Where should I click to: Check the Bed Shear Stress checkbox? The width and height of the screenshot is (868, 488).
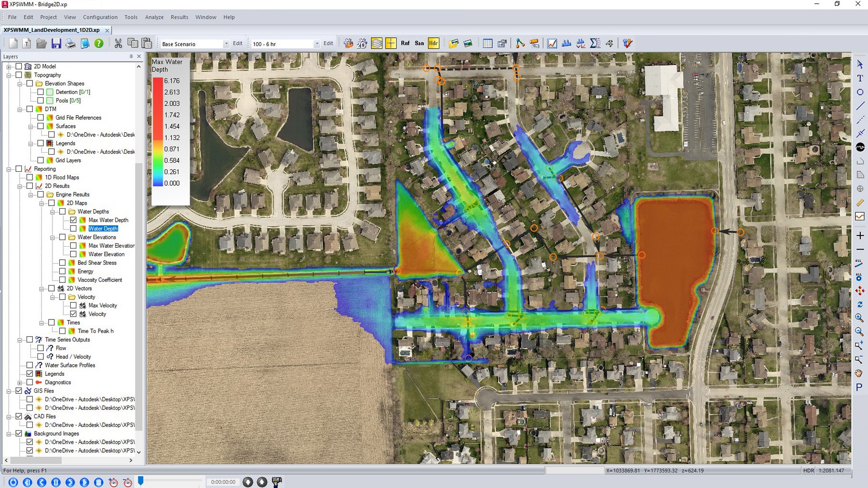pos(62,263)
